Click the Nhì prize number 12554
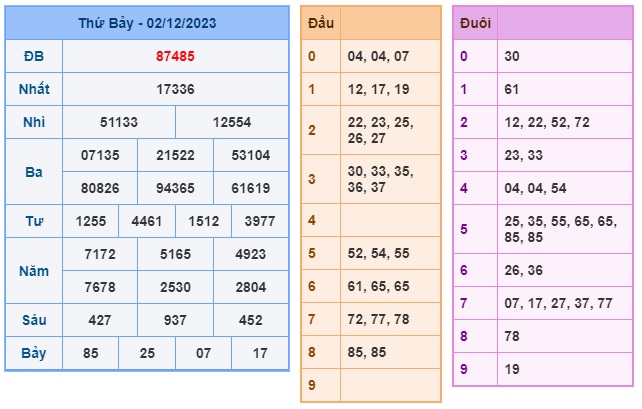 coord(232,122)
